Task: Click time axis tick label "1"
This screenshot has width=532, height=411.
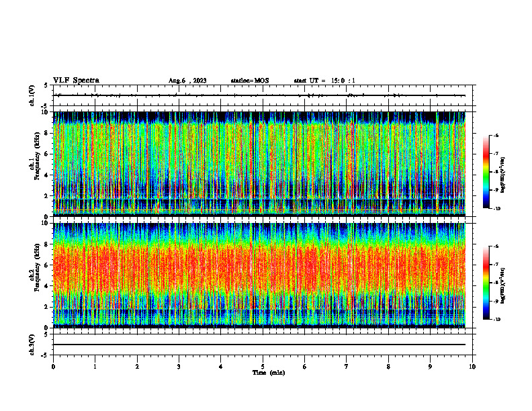Action: click(x=95, y=367)
